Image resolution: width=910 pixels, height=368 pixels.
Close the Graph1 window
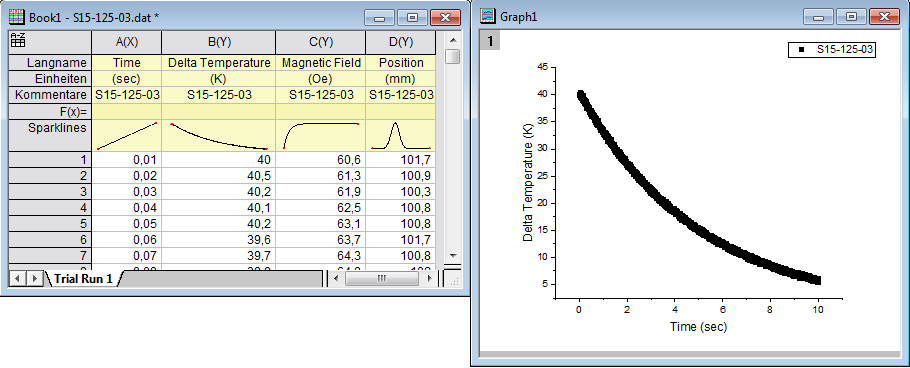coord(884,17)
